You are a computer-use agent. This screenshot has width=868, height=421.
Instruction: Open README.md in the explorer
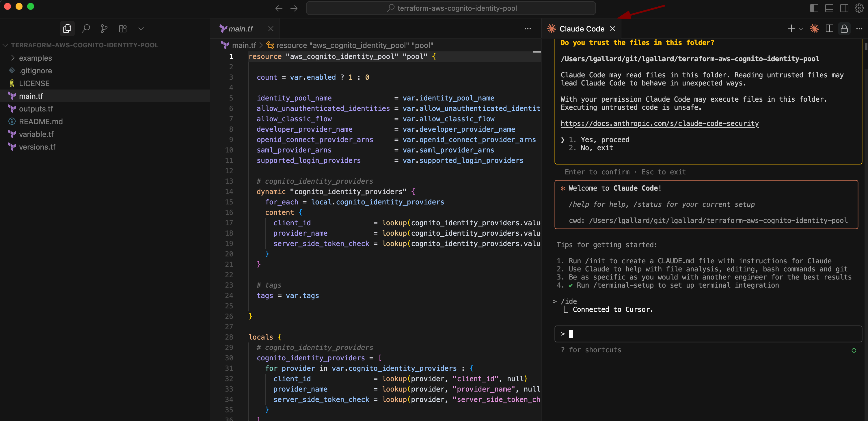pos(105,121)
